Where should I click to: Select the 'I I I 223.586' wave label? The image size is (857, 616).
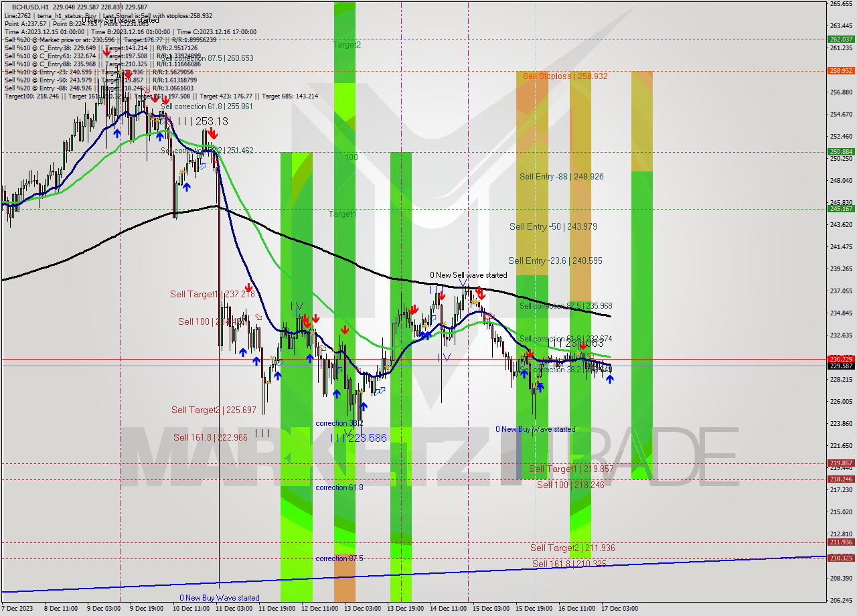359,438
